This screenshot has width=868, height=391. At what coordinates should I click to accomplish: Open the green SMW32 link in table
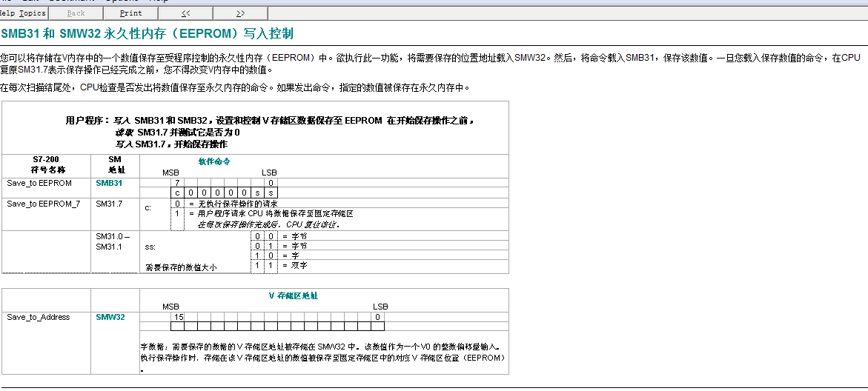(110, 317)
